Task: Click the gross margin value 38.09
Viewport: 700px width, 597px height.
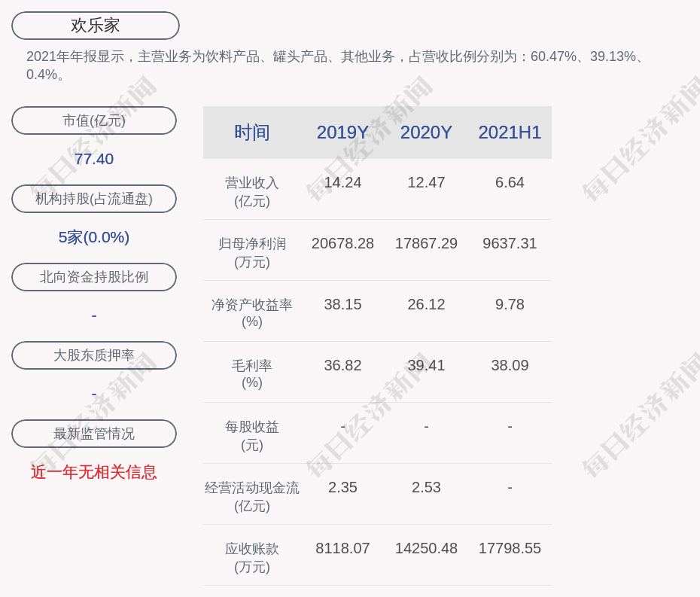Action: point(510,365)
